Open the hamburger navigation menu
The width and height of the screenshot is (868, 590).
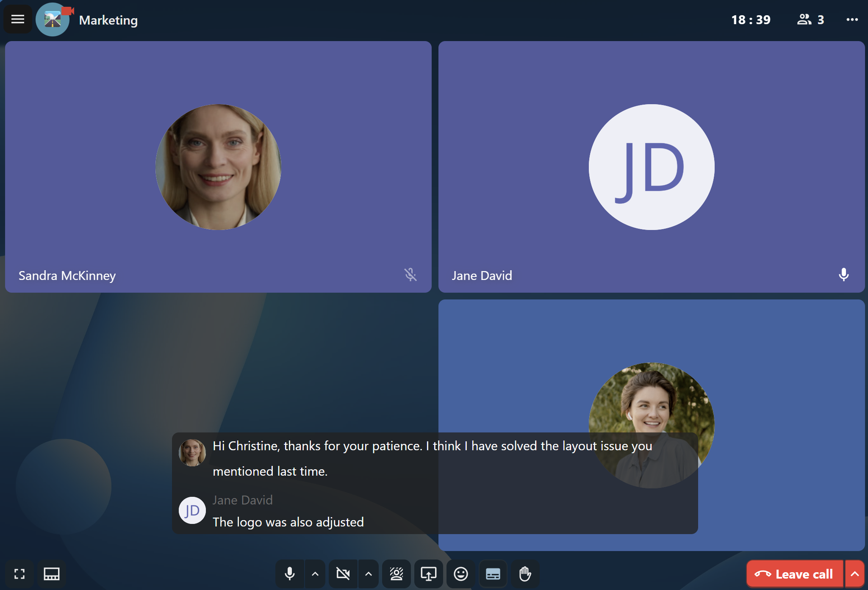pyautogui.click(x=18, y=19)
